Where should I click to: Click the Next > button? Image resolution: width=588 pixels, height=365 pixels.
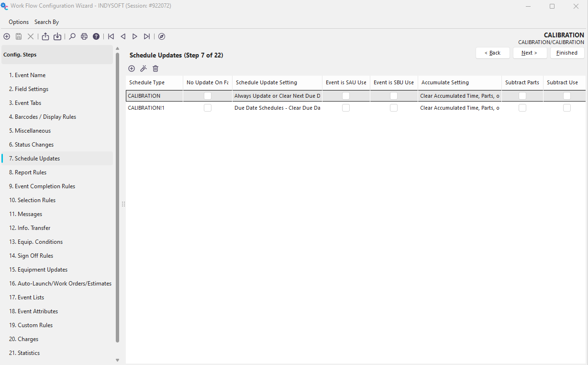530,53
